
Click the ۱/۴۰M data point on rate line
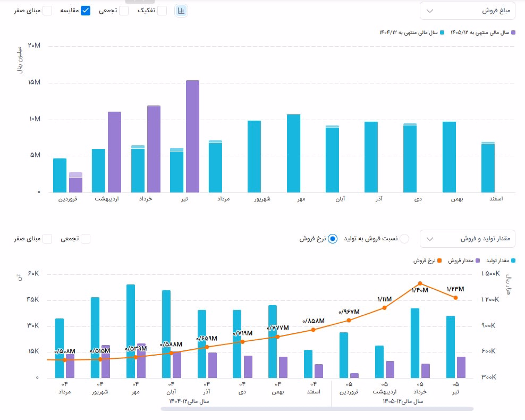(x=420, y=283)
